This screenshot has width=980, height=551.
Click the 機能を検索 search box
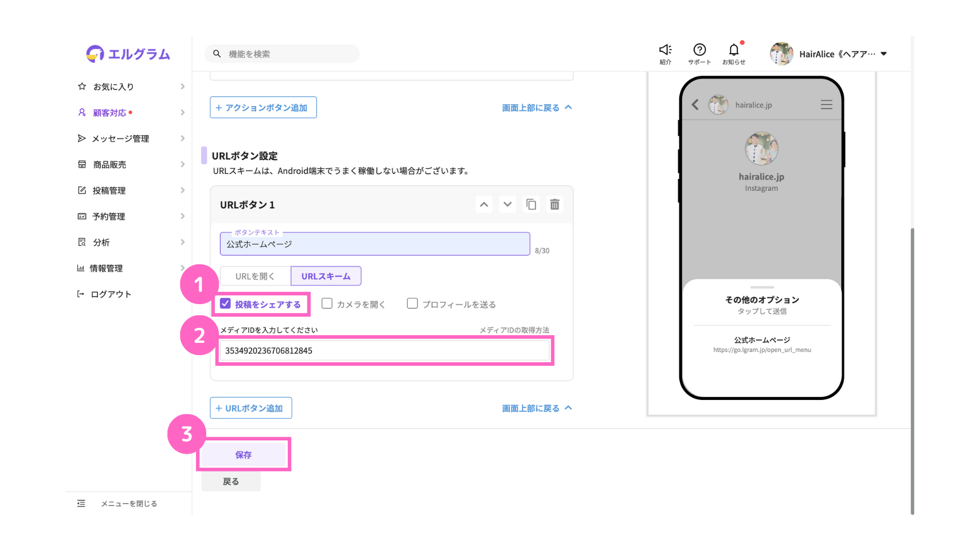coord(282,54)
